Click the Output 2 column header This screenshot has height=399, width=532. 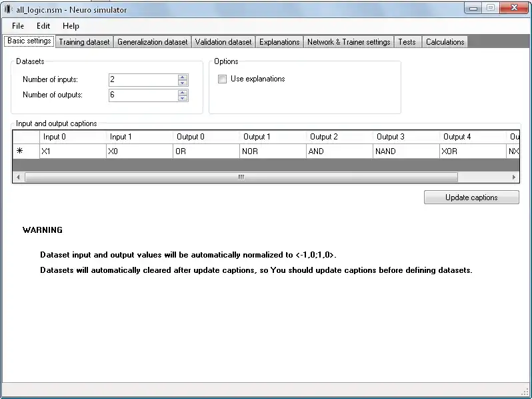coord(339,137)
